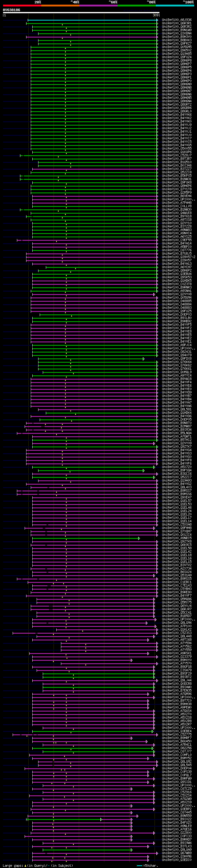Select hit label UniRef100_B9N559
This screenshot has width=197, height=868.
coord(176,816)
